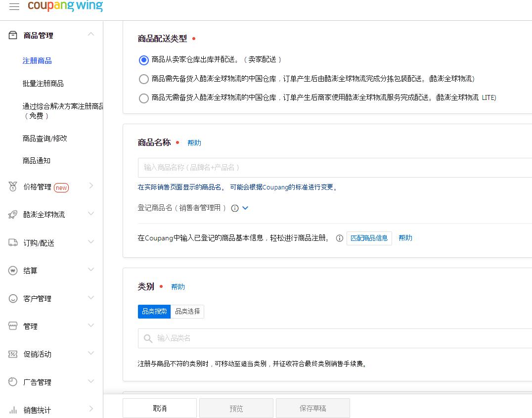Collapse the 商品管理 section
532x418 pixels.
(x=90, y=34)
